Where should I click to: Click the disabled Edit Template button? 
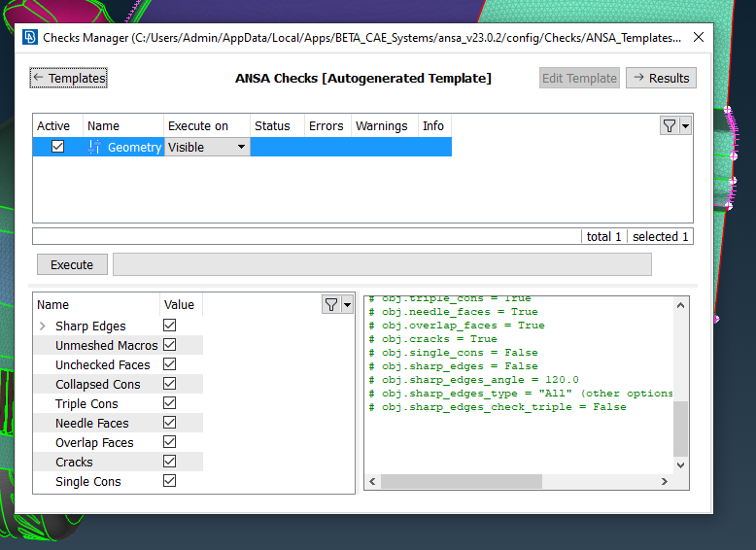579,78
